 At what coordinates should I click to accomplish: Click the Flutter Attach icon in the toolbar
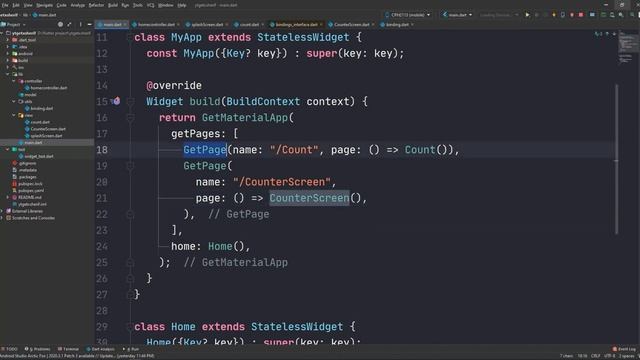point(563,15)
